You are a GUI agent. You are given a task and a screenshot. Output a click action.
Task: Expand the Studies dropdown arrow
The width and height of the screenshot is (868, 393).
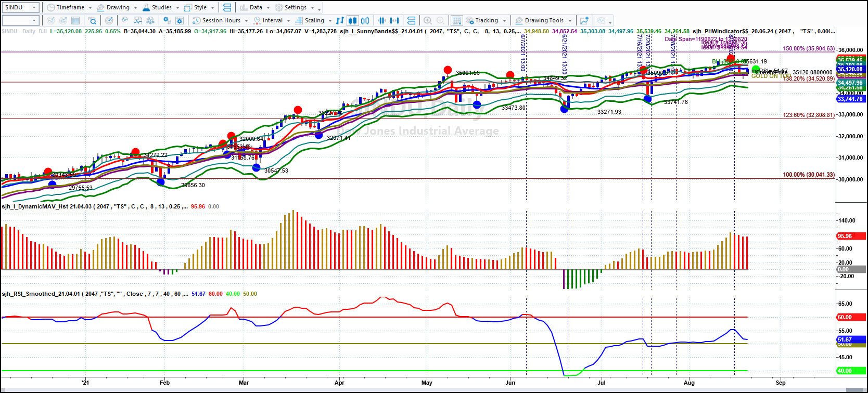[x=178, y=8]
